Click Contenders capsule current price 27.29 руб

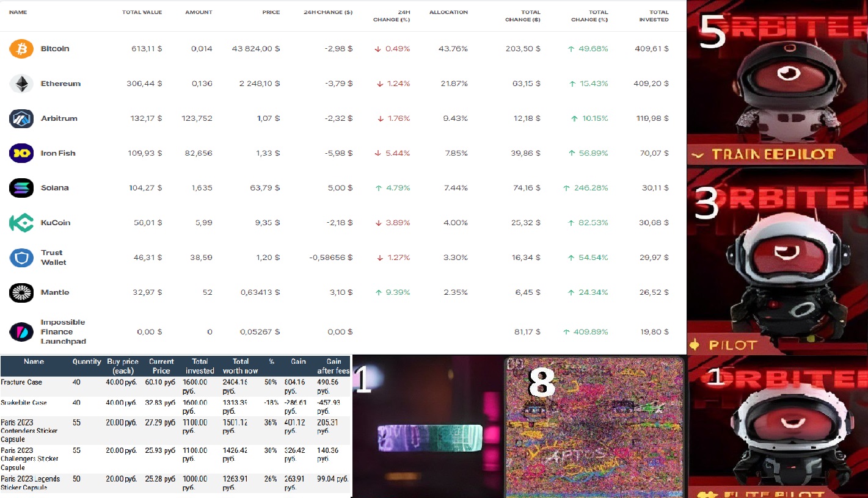(159, 423)
